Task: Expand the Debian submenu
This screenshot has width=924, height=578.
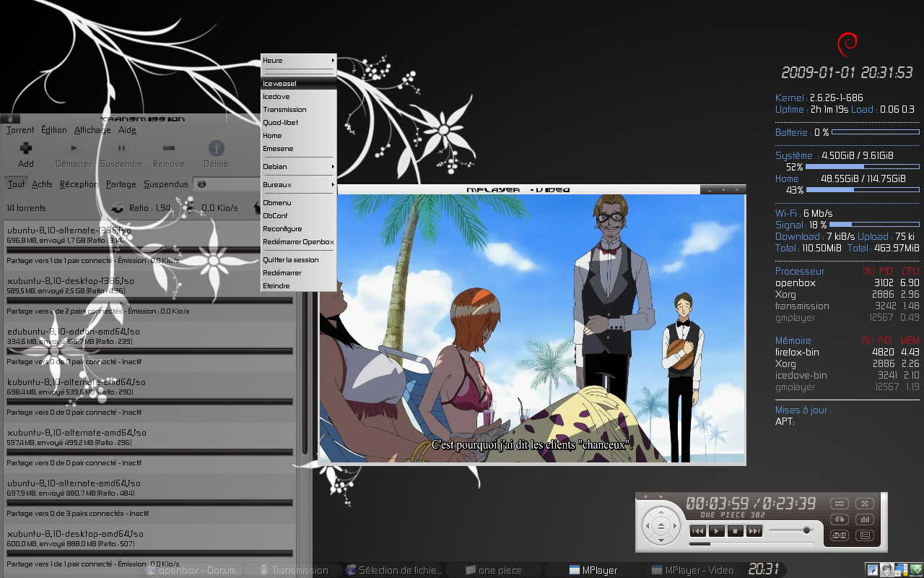Action: pyautogui.click(x=299, y=166)
